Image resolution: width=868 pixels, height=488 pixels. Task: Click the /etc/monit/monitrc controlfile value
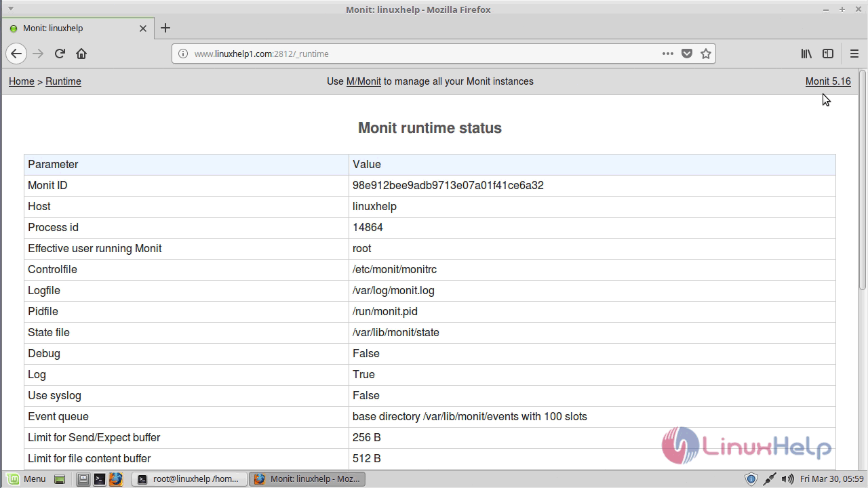coord(395,269)
